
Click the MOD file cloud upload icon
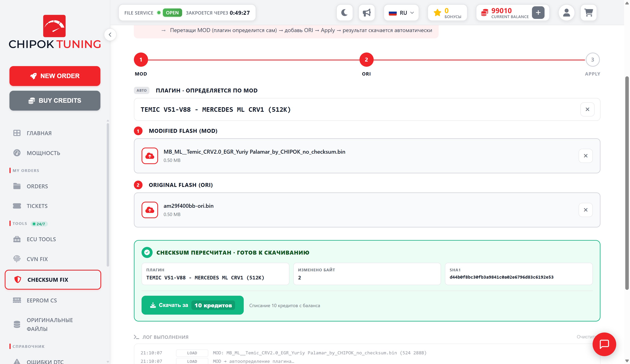[x=150, y=156]
